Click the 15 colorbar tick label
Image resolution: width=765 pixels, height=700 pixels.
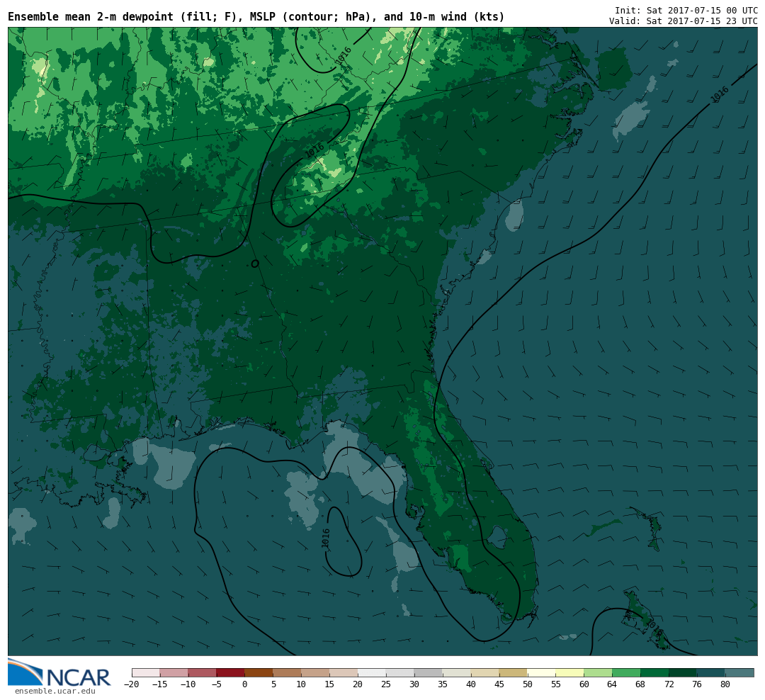pyautogui.click(x=329, y=684)
